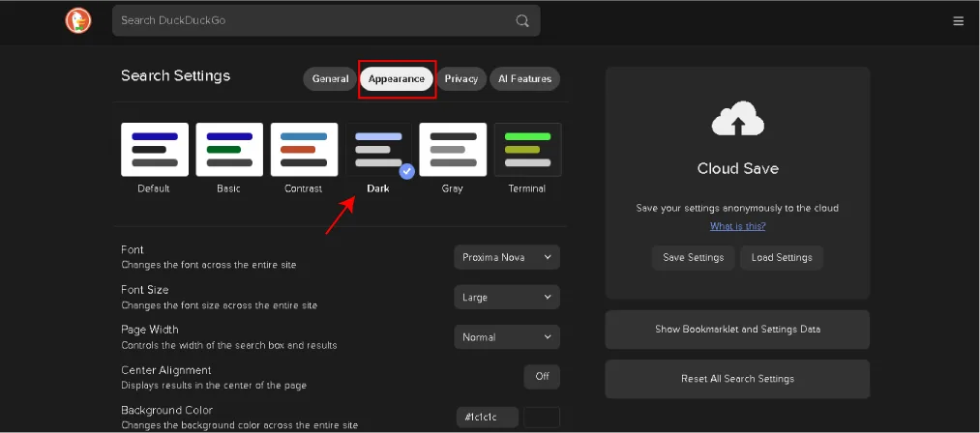Click the Terminal theme label text
The image size is (980, 433).
[x=527, y=188]
